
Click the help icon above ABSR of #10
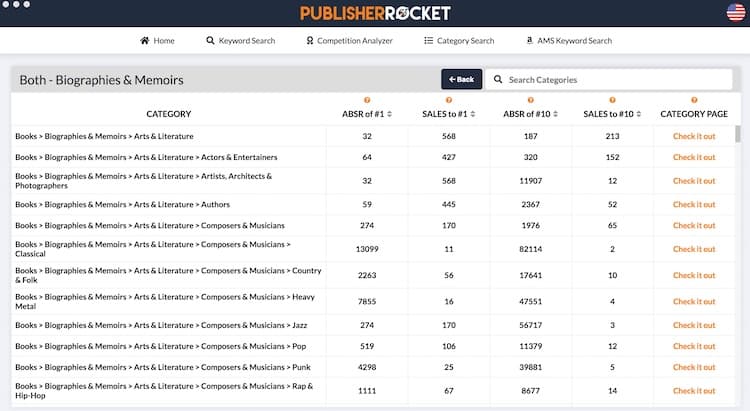[530, 100]
